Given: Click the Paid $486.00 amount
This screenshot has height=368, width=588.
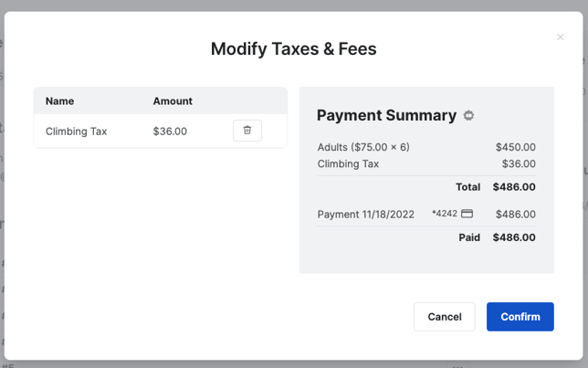Looking at the screenshot, I should click(x=514, y=237).
